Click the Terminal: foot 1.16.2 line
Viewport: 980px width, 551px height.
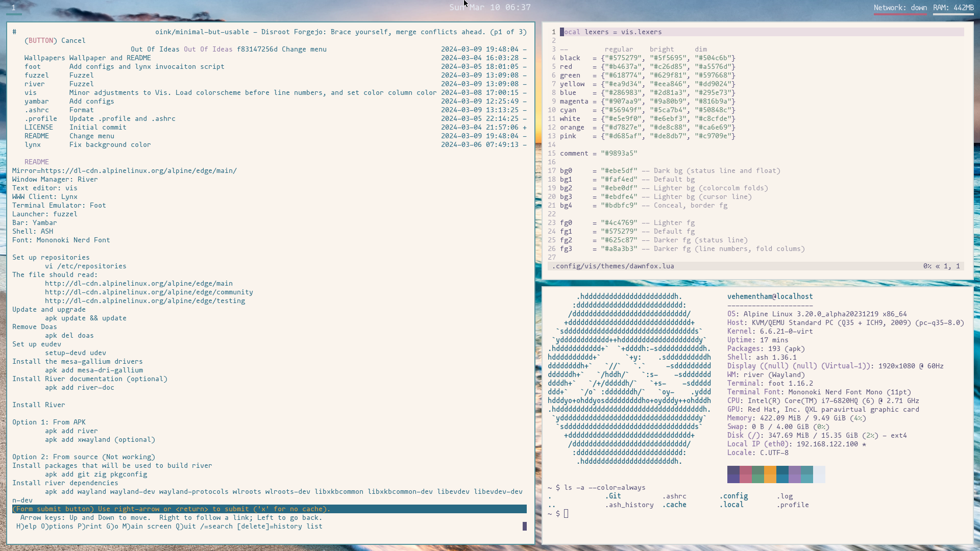pyautogui.click(x=770, y=384)
